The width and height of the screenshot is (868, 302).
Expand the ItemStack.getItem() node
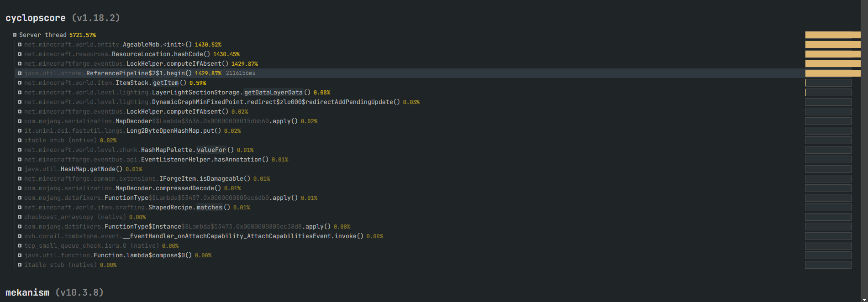[20, 83]
